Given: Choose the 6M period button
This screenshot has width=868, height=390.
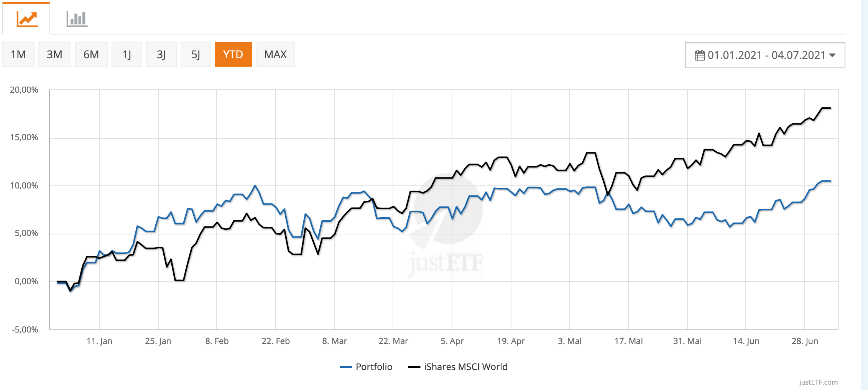Looking at the screenshot, I should [x=91, y=54].
